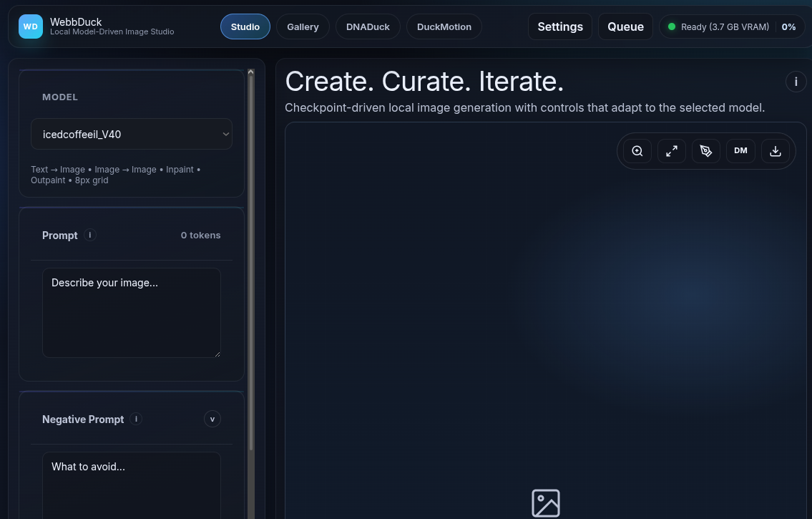The width and height of the screenshot is (812, 519).
Task: Click the WD WebbDuck logo icon
Action: tap(31, 26)
